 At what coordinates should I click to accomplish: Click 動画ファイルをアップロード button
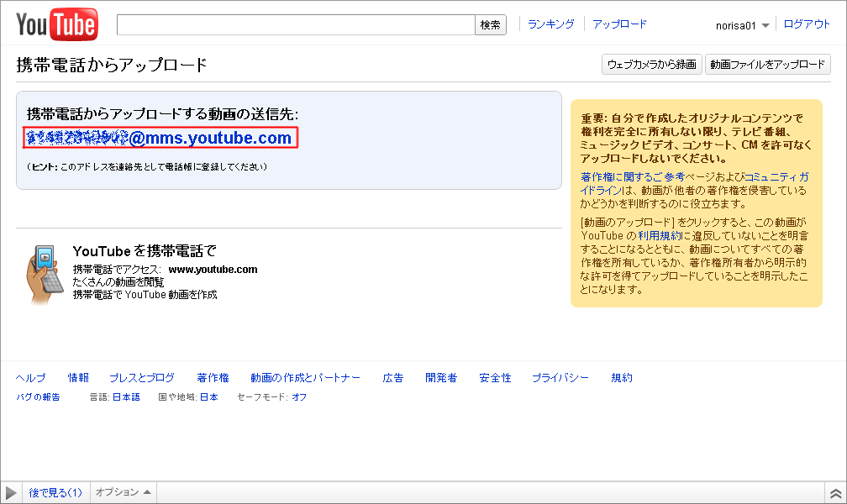768,65
